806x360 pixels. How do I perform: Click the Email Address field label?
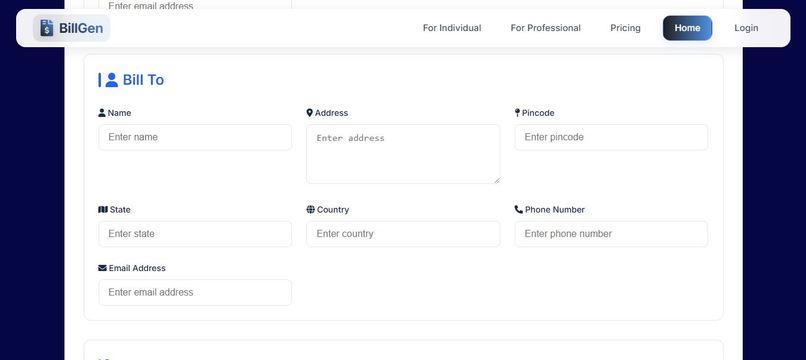(x=137, y=268)
